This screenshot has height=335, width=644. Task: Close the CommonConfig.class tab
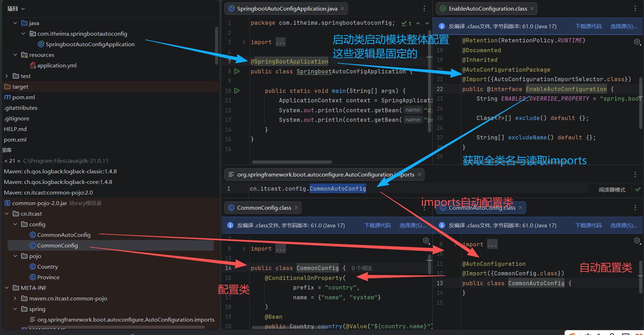pyautogui.click(x=296, y=208)
